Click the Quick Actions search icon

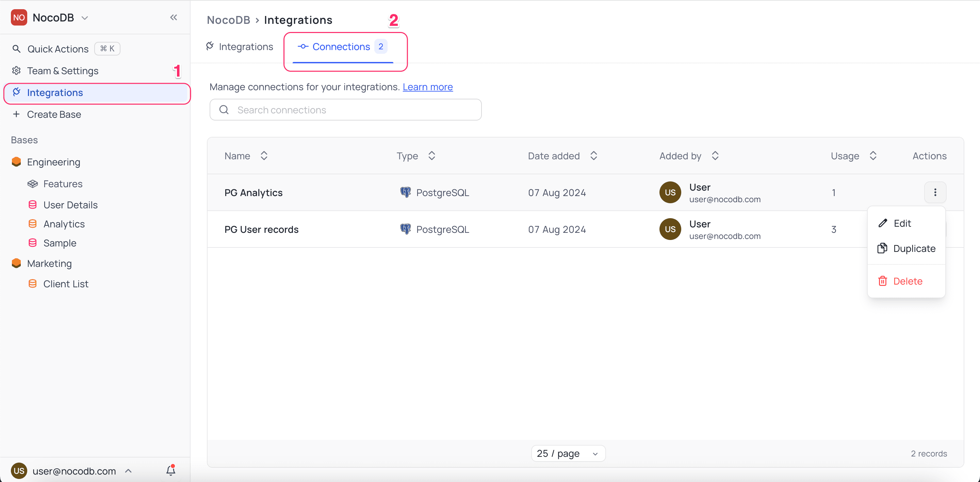click(16, 49)
